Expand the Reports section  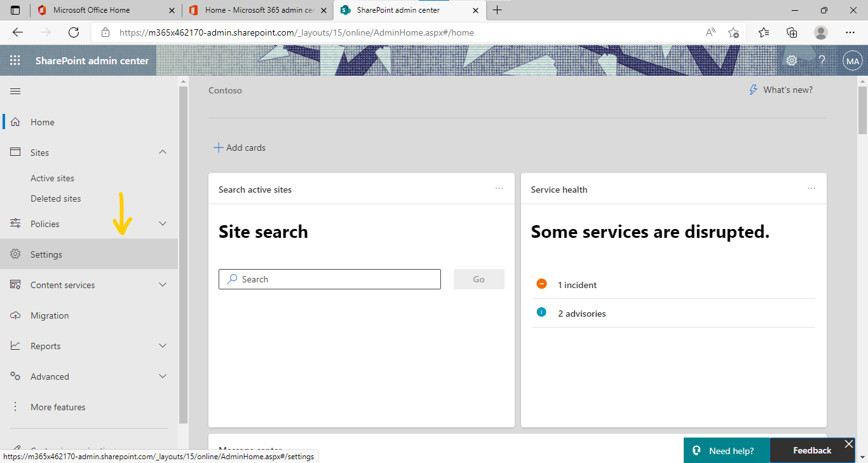tap(163, 345)
